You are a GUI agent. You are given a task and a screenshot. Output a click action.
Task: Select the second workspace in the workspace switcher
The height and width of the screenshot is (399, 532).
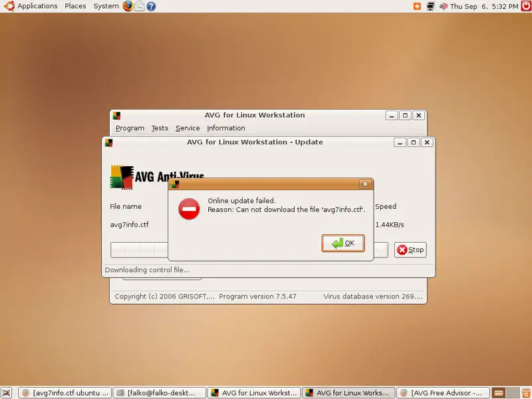click(x=513, y=393)
